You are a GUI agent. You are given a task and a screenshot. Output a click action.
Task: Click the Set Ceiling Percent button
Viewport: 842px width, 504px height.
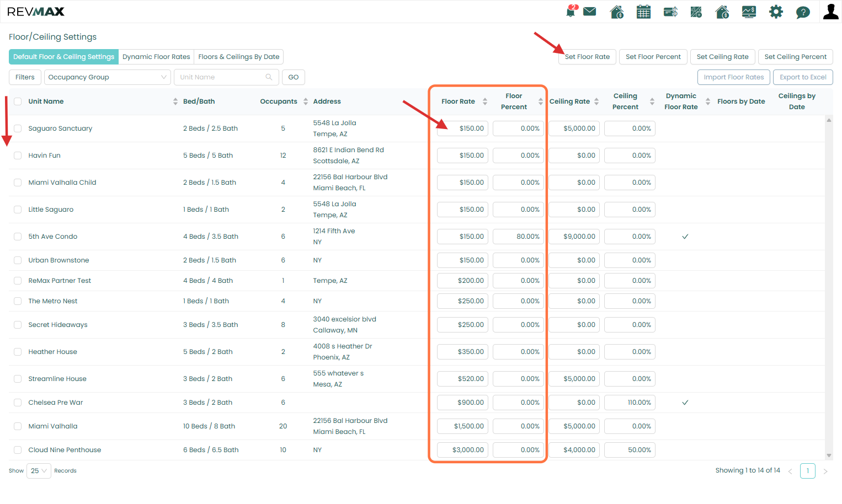796,57
